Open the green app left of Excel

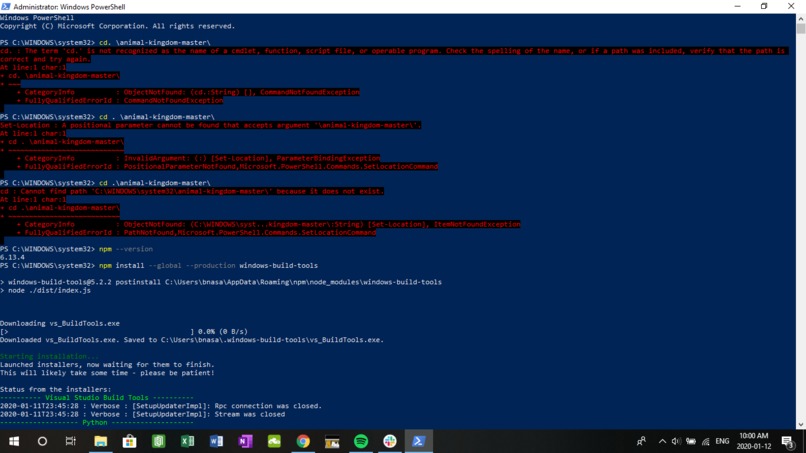click(158, 441)
